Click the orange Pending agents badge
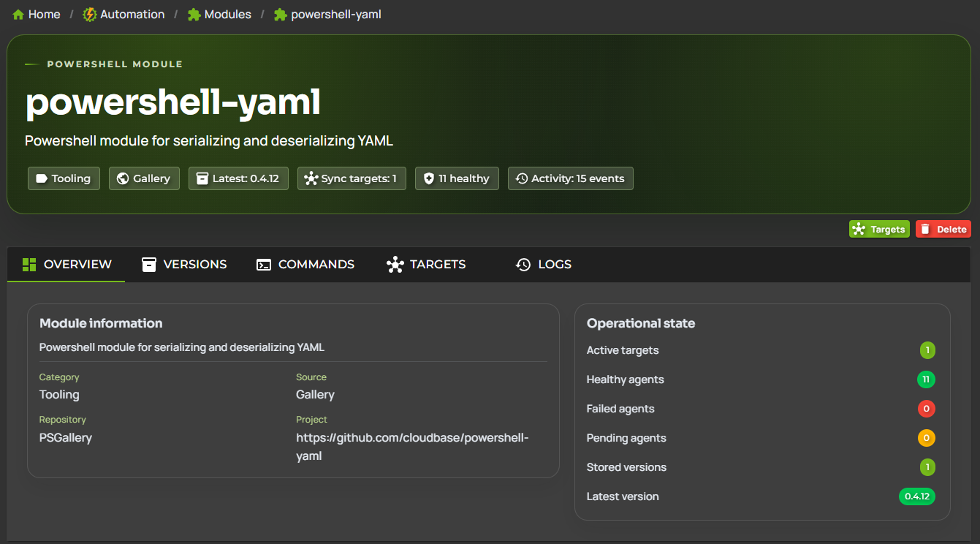The width and height of the screenshot is (980, 544). click(x=926, y=438)
